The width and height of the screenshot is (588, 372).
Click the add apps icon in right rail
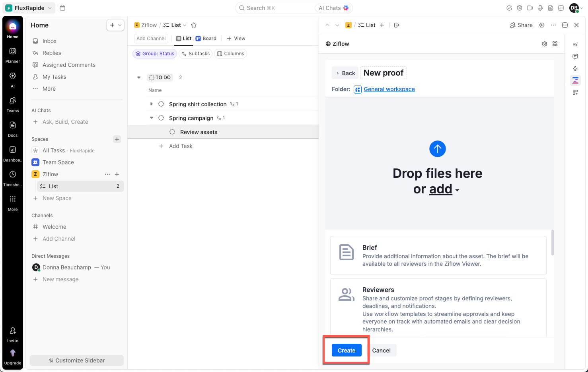pos(575,92)
